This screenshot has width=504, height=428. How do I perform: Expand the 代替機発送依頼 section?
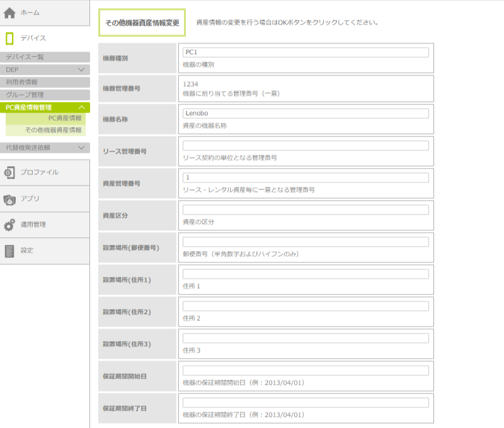81,148
